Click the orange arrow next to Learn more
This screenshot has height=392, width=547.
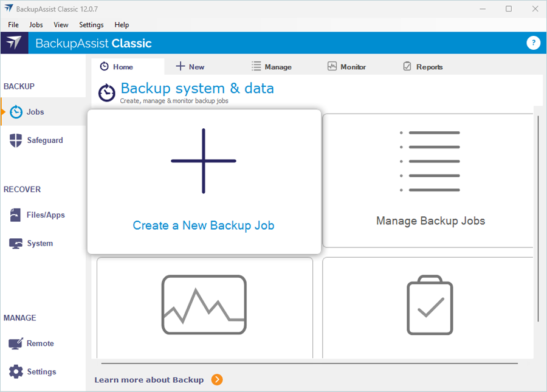pos(217,379)
